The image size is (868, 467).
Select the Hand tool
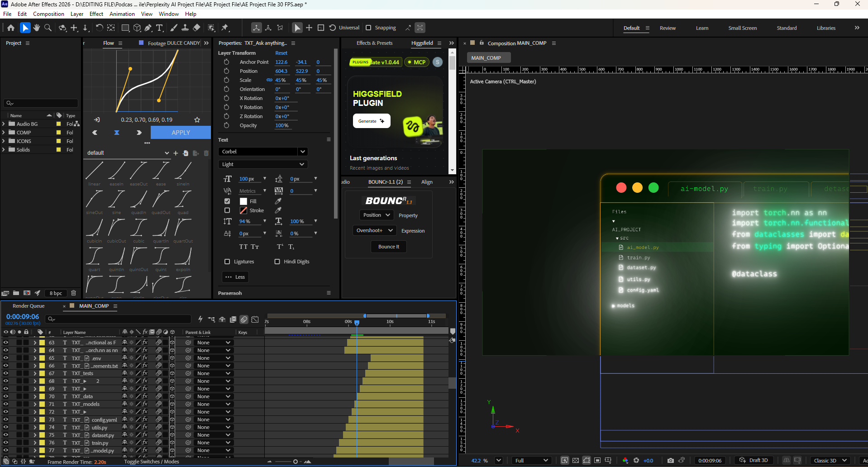pos(37,28)
